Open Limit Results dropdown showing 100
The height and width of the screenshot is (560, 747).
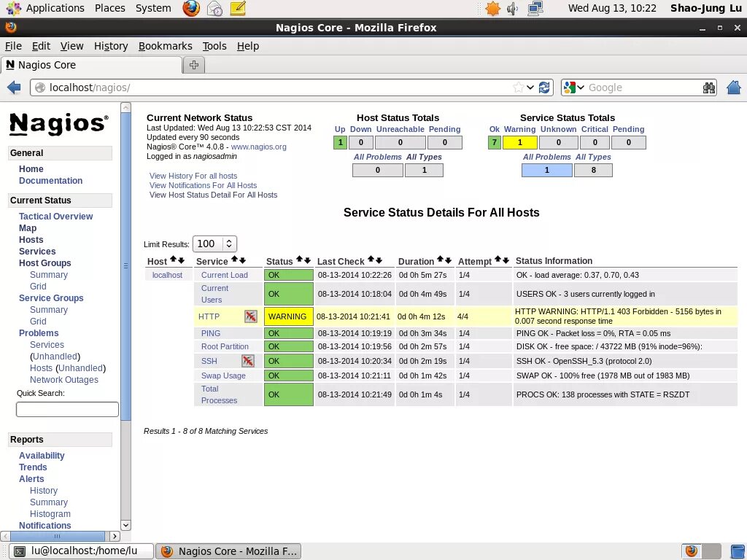[214, 244]
